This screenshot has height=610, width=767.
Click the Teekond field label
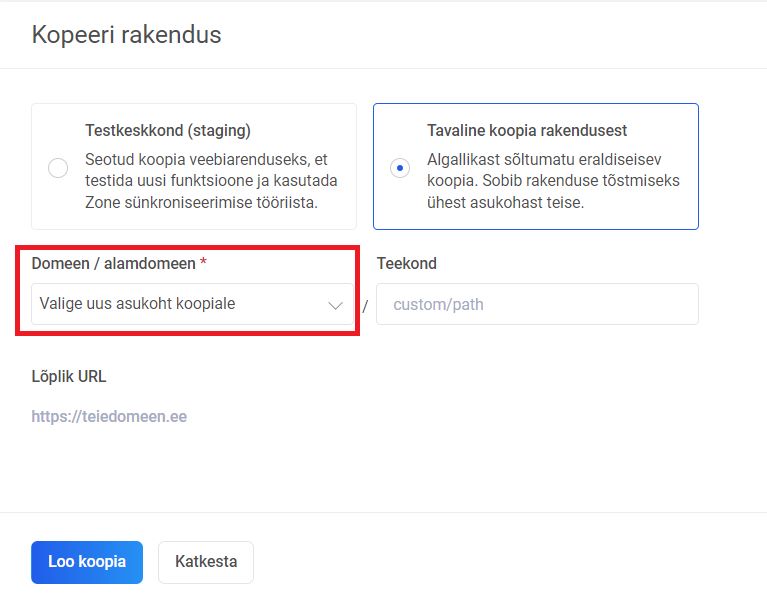[407, 263]
